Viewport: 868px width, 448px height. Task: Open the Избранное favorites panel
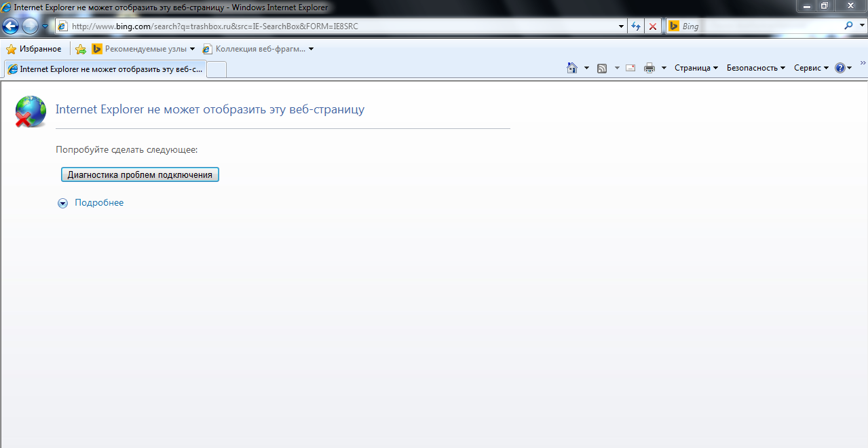coord(33,49)
